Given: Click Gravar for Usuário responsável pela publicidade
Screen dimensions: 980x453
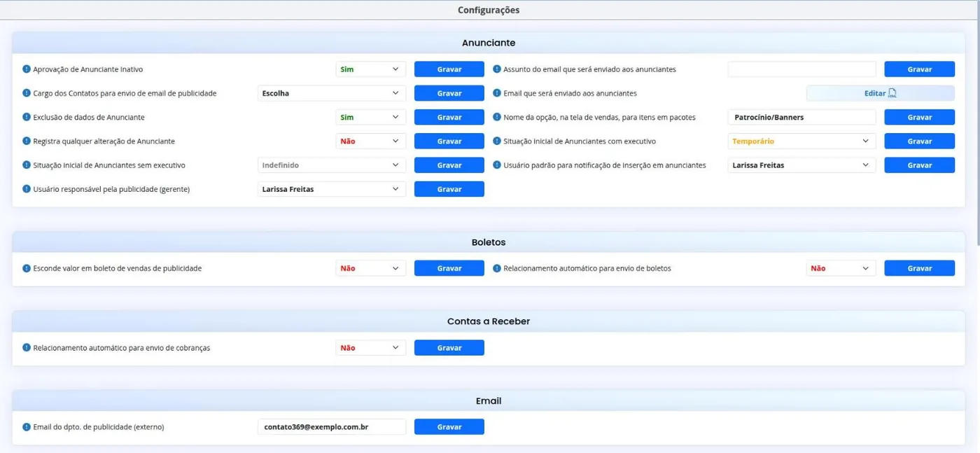Looking at the screenshot, I should 449,189.
